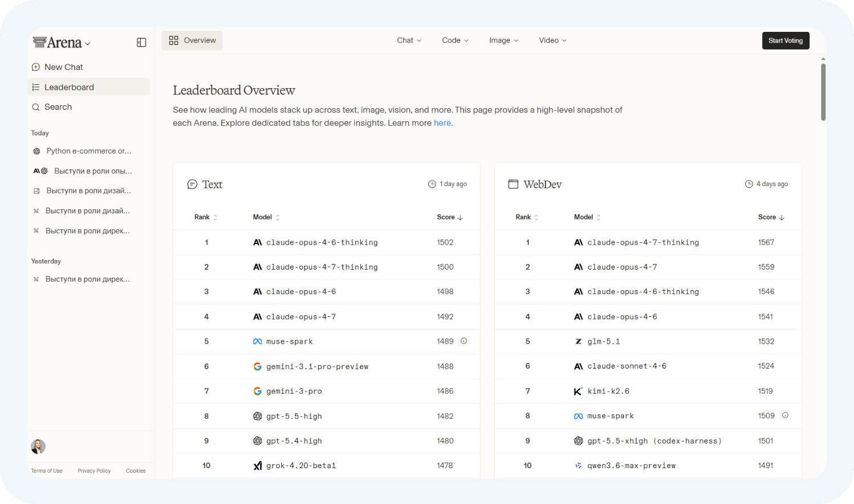The height and width of the screenshot is (504, 854).
Task: Select claude-opus-4-6 model name in Text table
Action: point(301,292)
